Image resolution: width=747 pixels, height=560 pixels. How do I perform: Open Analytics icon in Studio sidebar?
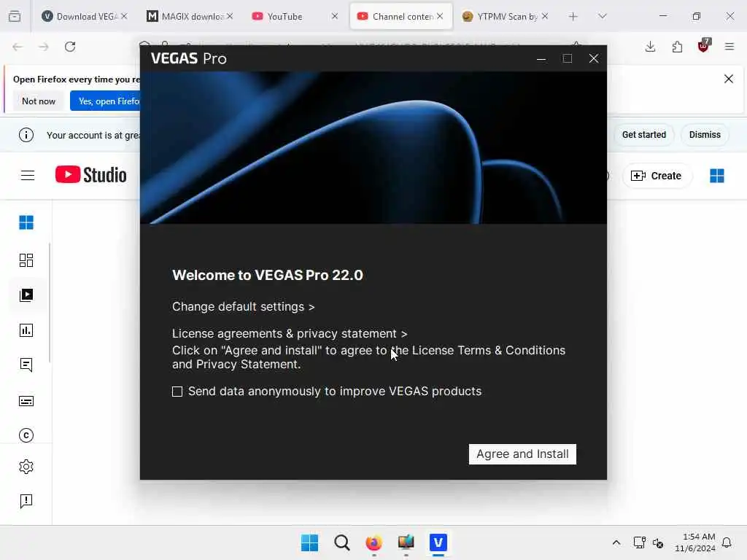pyautogui.click(x=26, y=330)
